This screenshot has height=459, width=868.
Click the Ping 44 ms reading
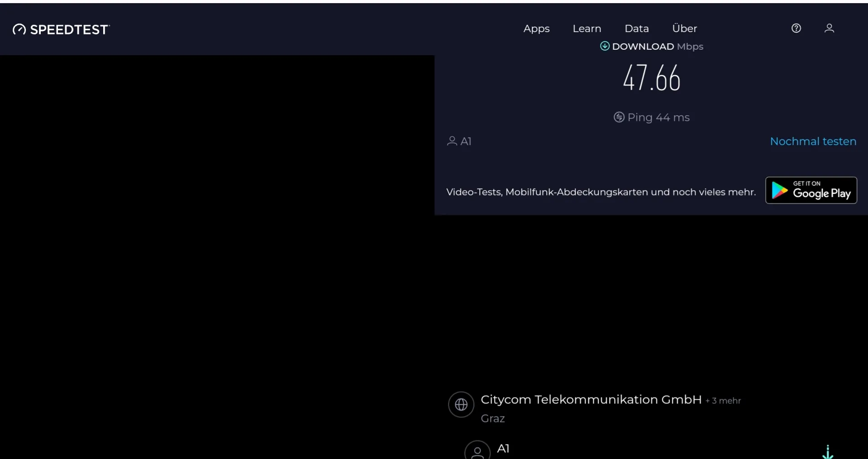(658, 118)
